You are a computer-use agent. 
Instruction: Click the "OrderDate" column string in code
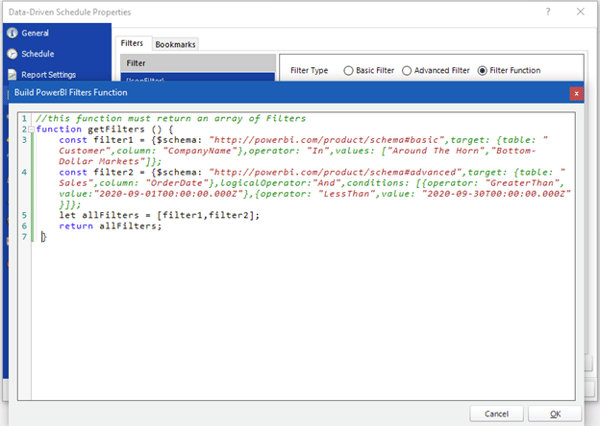point(177,183)
